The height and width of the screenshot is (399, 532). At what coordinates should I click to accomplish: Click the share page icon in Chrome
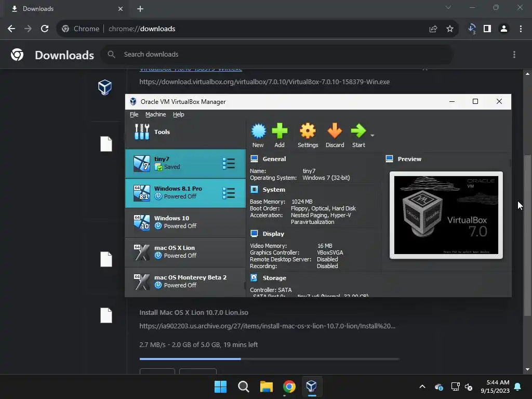tap(433, 29)
